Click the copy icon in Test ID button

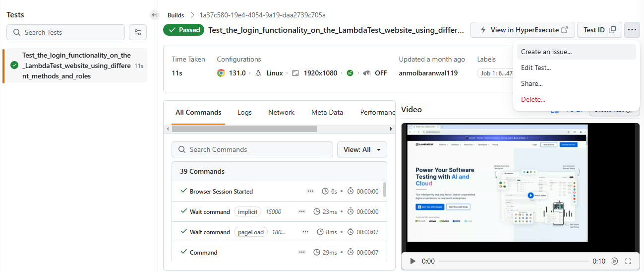[x=612, y=30]
